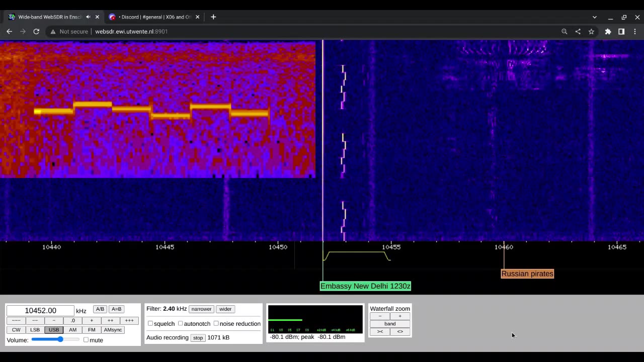Tune up with the single + button
Viewport: 644px width, 362px height.
pos(92,320)
